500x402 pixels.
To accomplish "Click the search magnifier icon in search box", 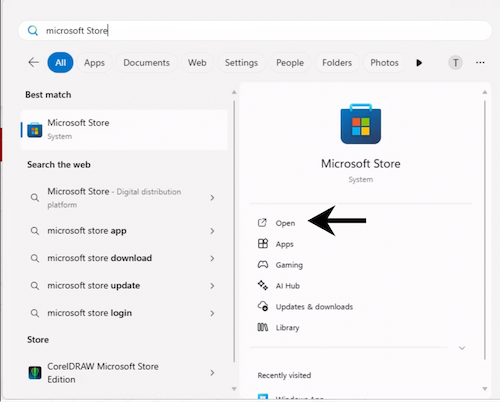I will (x=33, y=31).
